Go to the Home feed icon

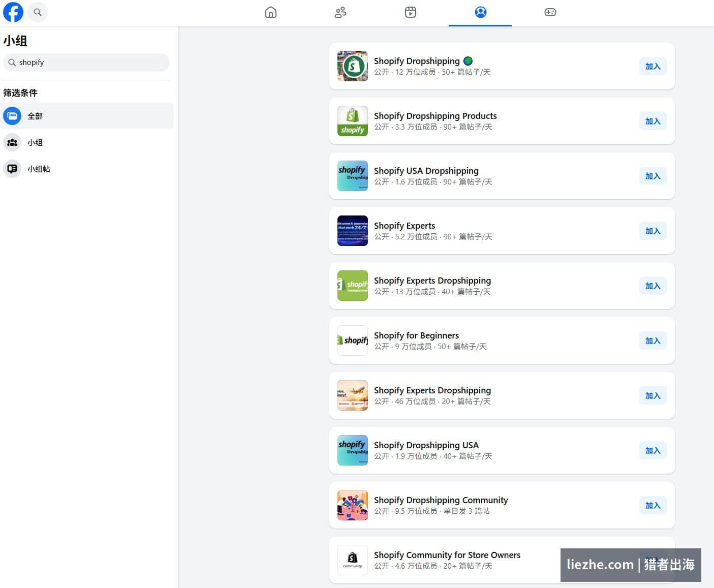coord(271,12)
